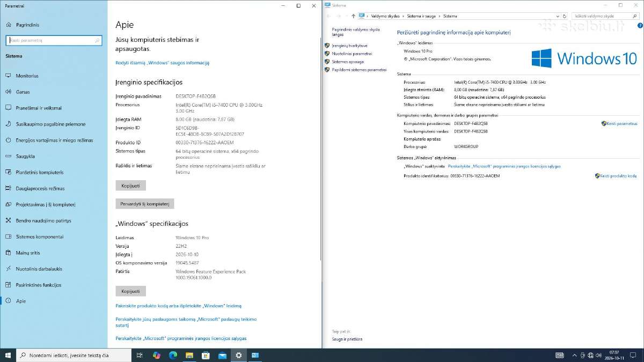Open the Microsoft services agreement link in Settings
This screenshot has height=362, width=644.
[186, 322]
